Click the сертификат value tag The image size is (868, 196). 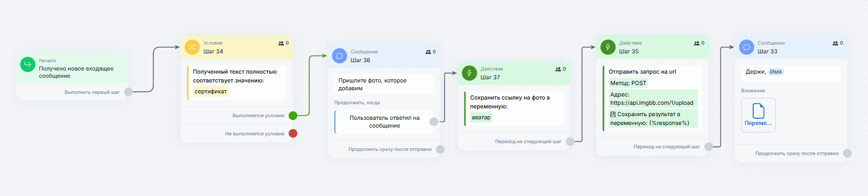pos(210,92)
